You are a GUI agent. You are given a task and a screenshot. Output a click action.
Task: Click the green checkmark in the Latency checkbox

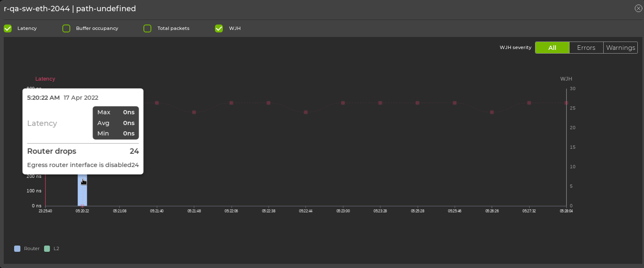tap(7, 28)
